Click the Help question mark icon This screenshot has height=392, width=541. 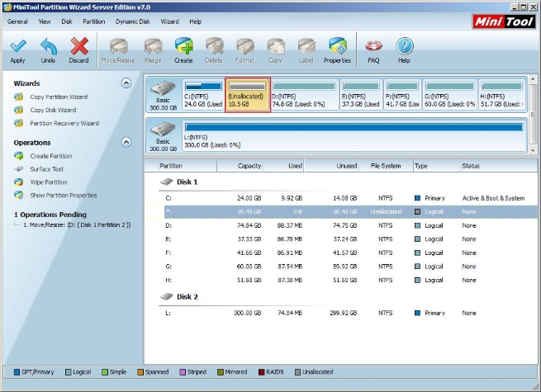click(x=405, y=46)
